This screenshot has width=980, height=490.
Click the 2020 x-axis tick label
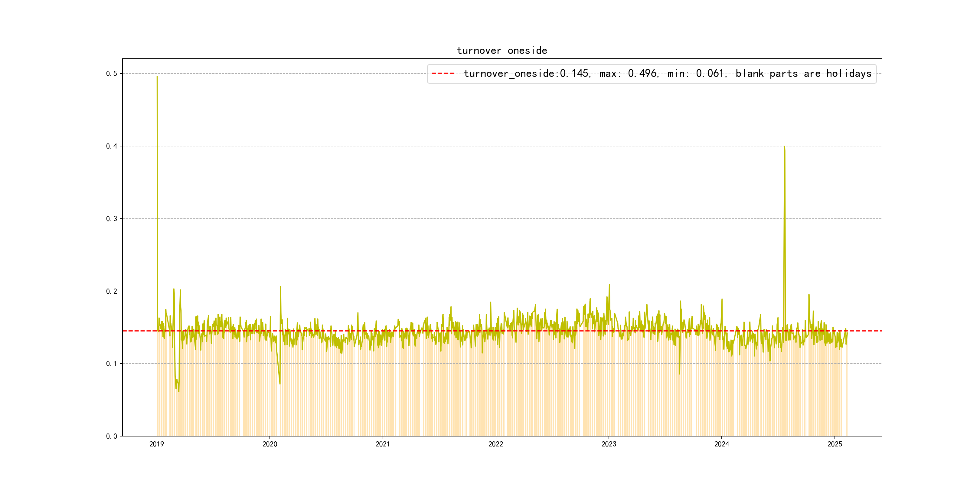(270, 444)
